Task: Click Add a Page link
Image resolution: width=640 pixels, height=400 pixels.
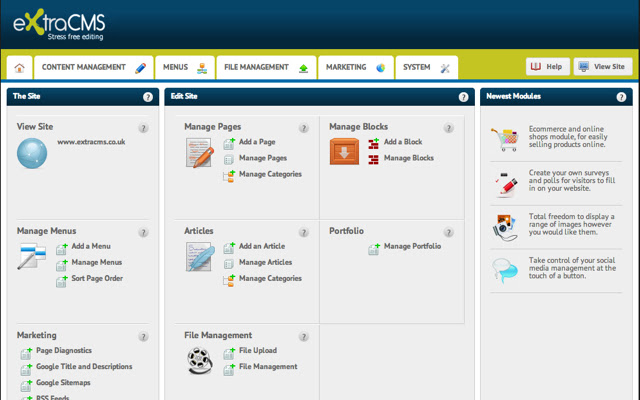Action: tap(257, 142)
